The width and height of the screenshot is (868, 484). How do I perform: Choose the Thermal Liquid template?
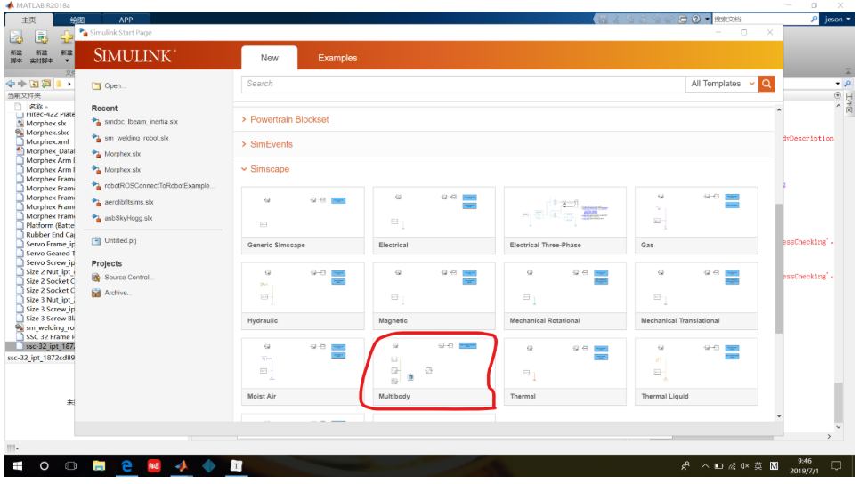point(696,372)
